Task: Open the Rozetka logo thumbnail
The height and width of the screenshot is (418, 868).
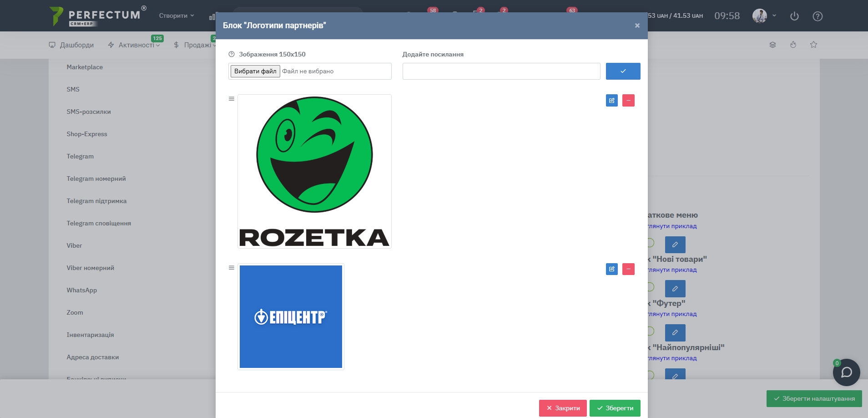Action: pos(314,171)
